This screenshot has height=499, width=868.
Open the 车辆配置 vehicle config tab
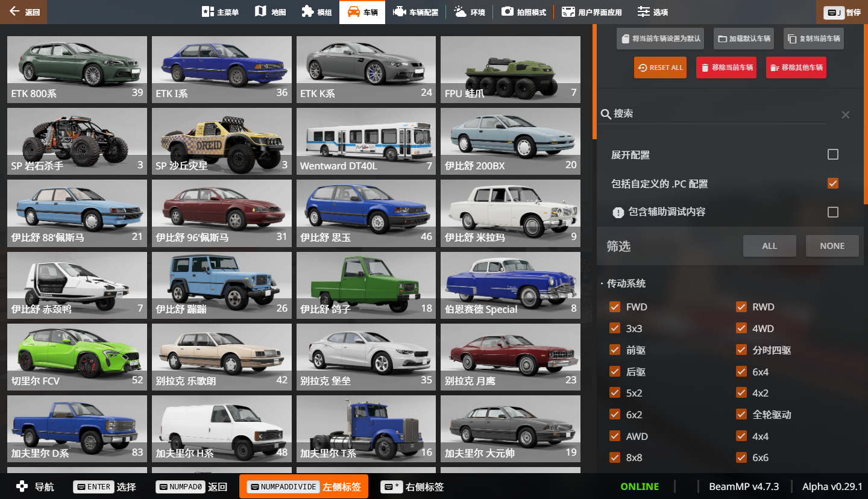(x=415, y=12)
